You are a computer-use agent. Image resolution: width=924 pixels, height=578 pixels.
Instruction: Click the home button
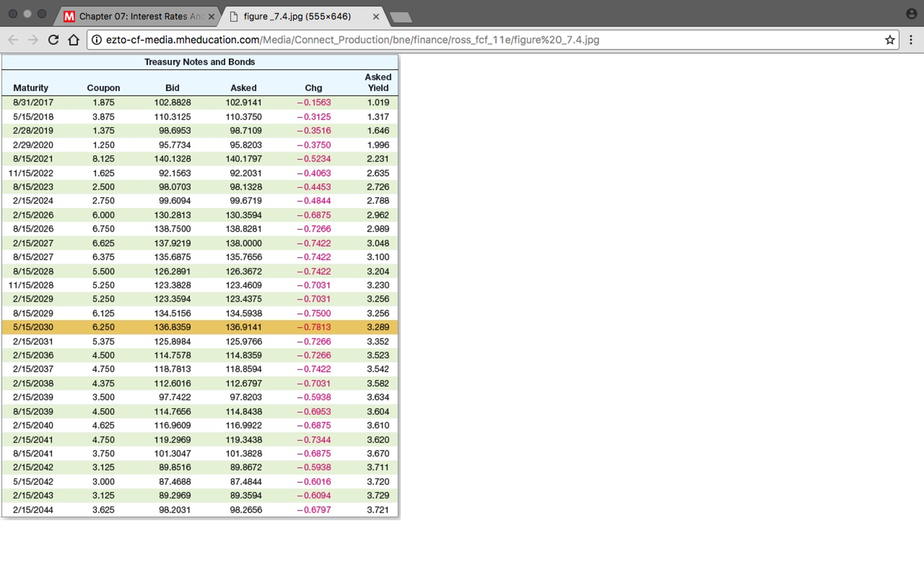tap(74, 40)
